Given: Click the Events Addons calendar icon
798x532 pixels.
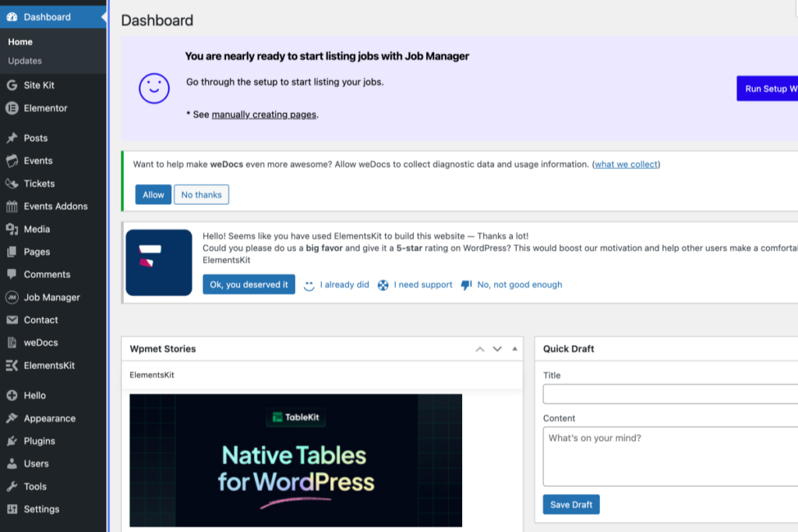Looking at the screenshot, I should (12, 206).
